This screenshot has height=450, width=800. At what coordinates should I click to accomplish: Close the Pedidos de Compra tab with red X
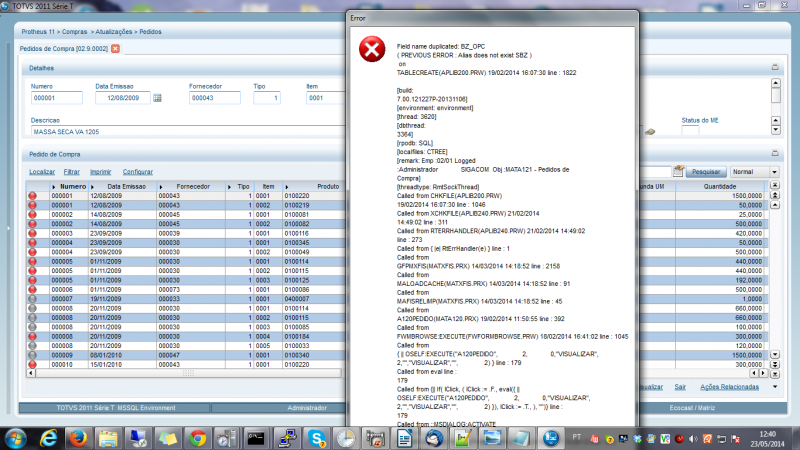tap(115, 48)
